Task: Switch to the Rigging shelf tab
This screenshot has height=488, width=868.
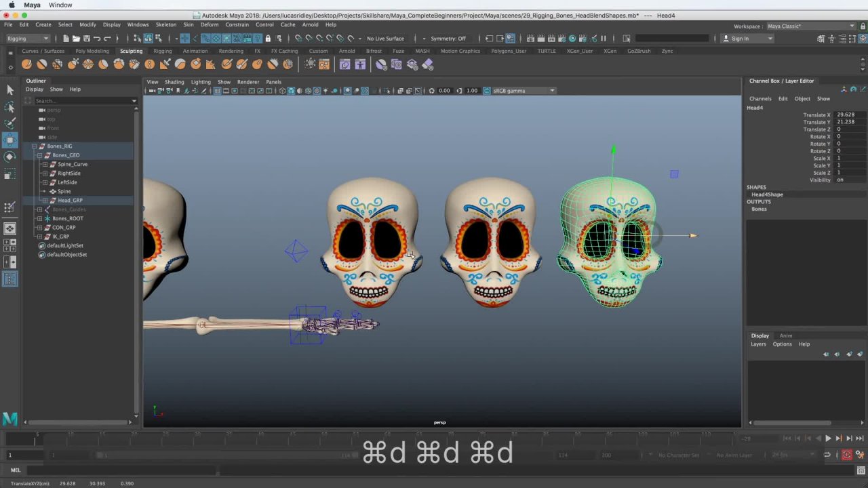Action: [162, 51]
